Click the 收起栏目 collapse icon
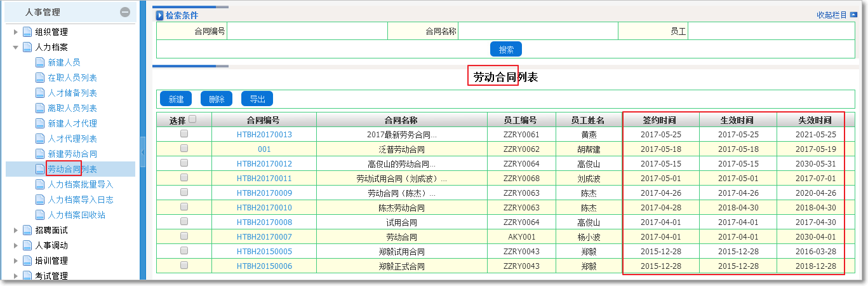 point(853,15)
